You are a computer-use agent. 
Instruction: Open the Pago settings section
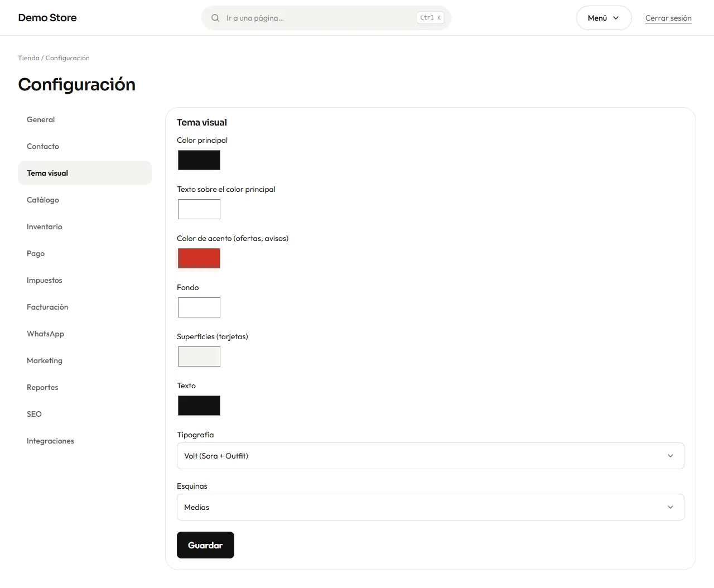tap(85, 253)
